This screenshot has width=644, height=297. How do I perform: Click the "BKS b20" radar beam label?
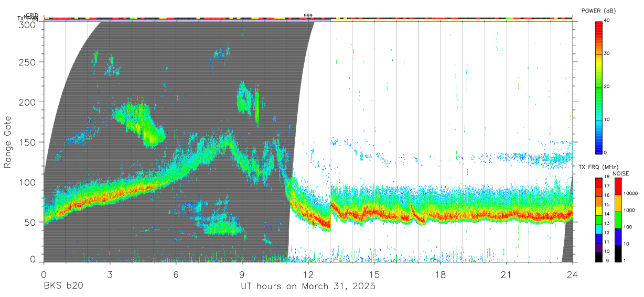(x=63, y=286)
